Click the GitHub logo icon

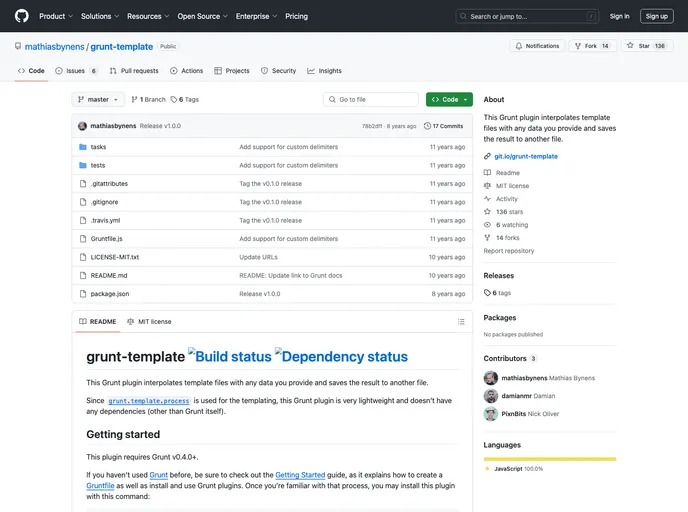pos(22,16)
